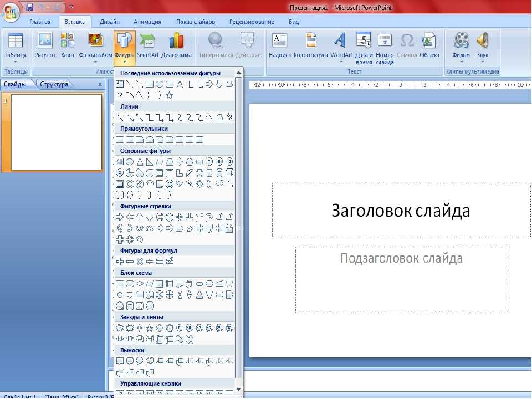Select the Слайды panel tab
This screenshot has width=532, height=399.
tap(15, 84)
